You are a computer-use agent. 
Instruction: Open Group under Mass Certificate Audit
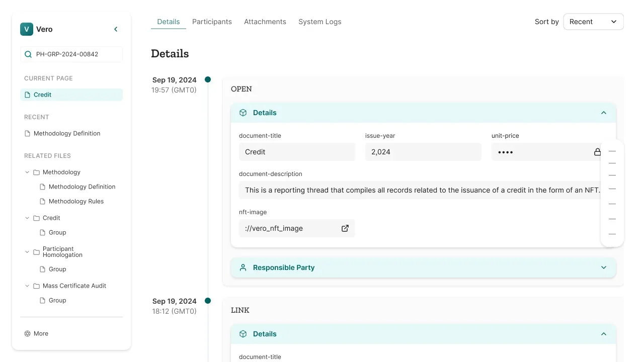[57, 300]
